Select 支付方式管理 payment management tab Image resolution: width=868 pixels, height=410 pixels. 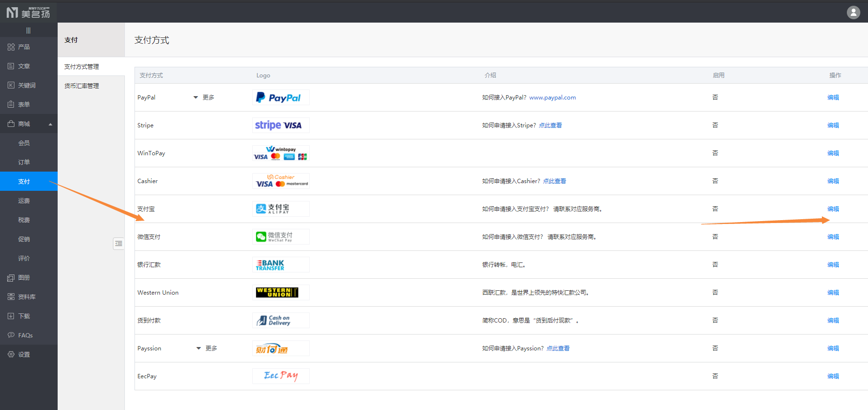click(82, 67)
